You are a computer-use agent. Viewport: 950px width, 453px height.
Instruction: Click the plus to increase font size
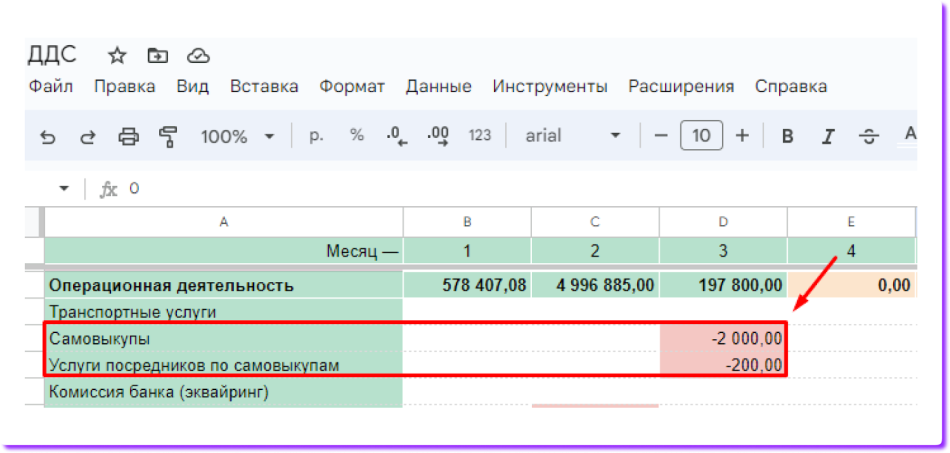[742, 136]
